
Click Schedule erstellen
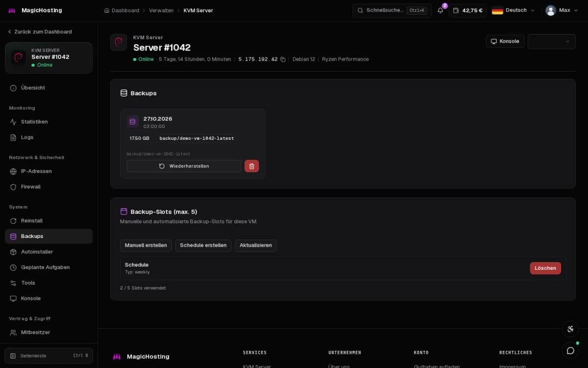(203, 245)
